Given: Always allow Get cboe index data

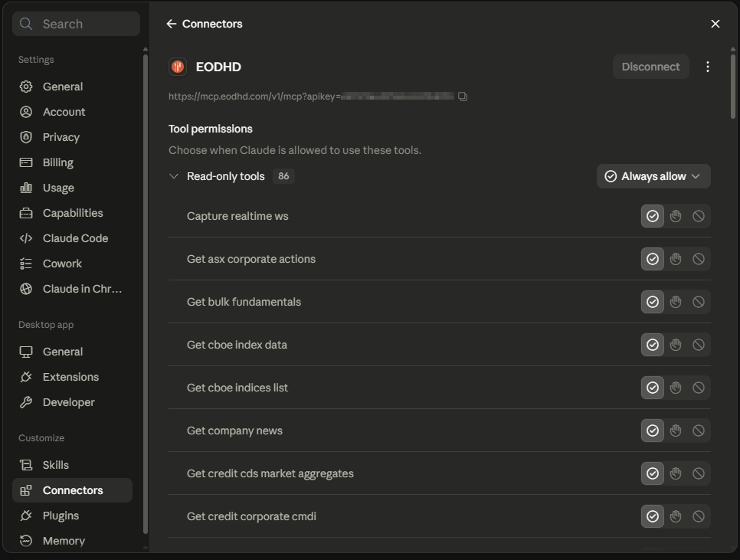Looking at the screenshot, I should 653,345.
